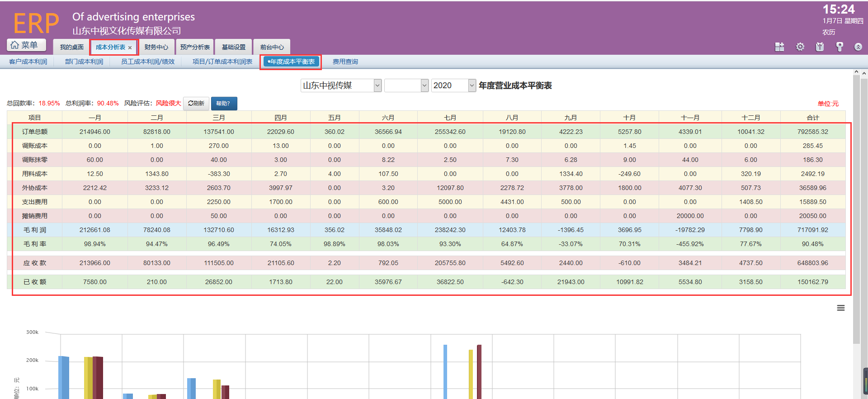
Task: Open the add-widget grid icon
Action: tap(779, 47)
